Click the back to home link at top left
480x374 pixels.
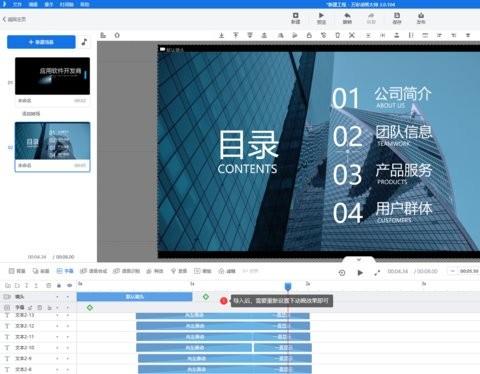14,19
